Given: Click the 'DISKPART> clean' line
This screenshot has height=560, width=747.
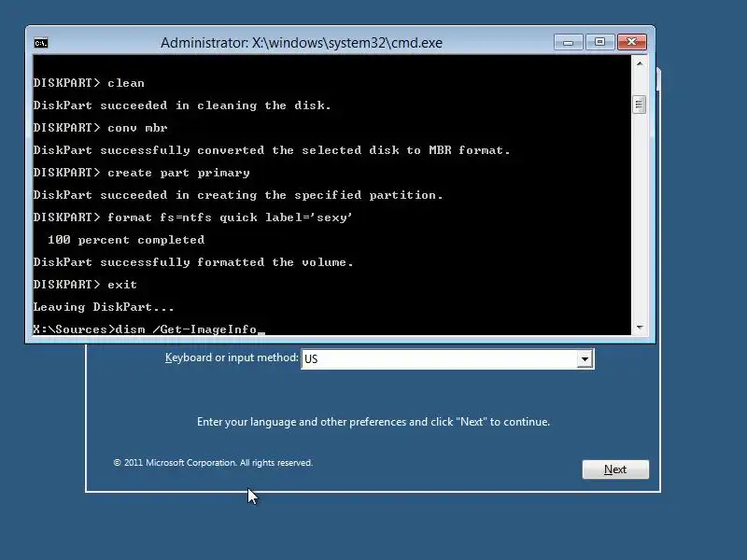Looking at the screenshot, I should pos(89,83).
